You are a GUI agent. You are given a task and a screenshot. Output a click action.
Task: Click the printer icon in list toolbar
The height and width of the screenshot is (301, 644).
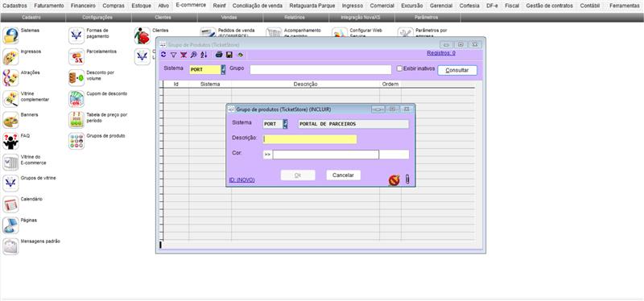(219, 55)
